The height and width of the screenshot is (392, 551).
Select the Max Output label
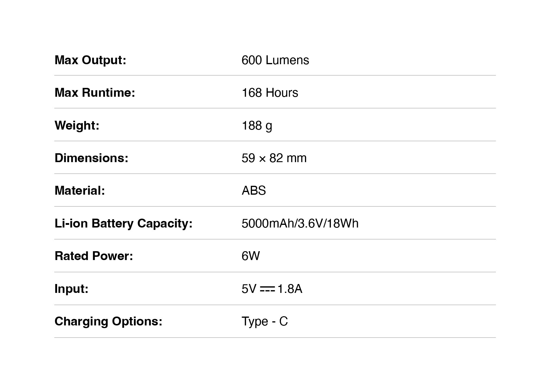click(x=91, y=60)
